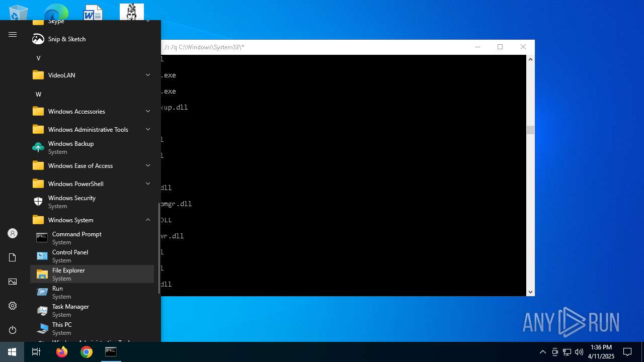Image resolution: width=644 pixels, height=362 pixels.
Task: Open notification center
Action: click(627, 352)
